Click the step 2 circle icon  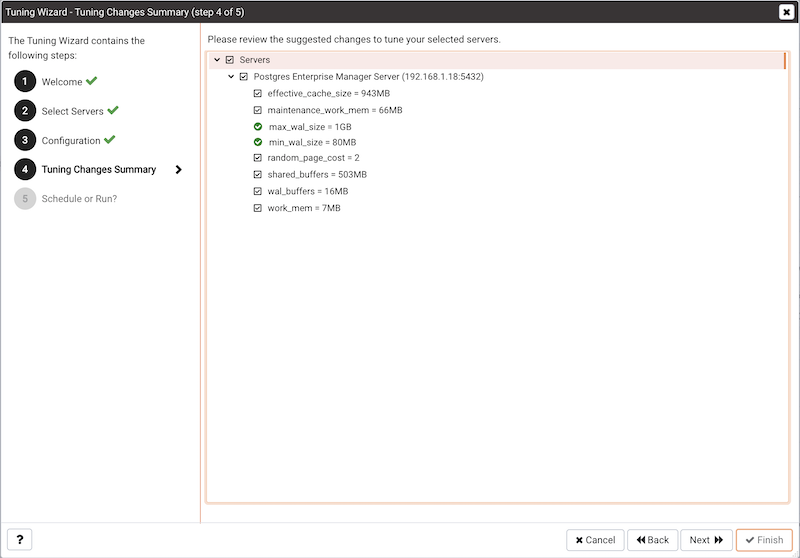[x=25, y=111]
